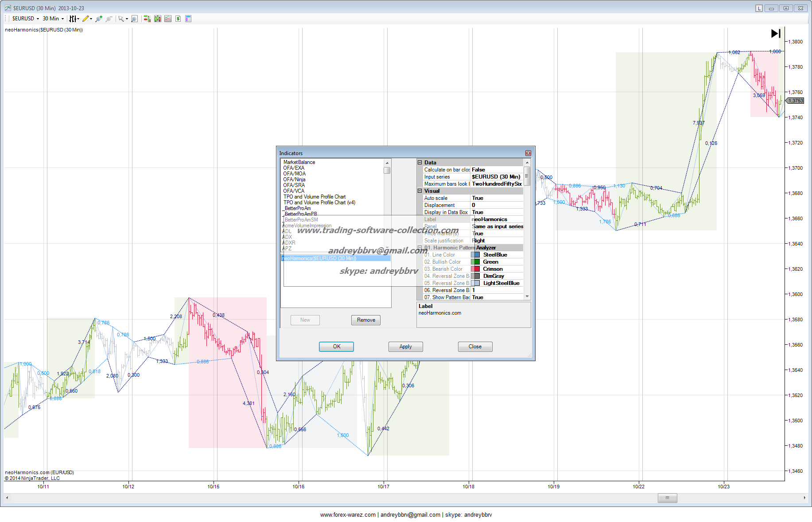
Task: Click the zoom frame magnifier icon
Action: point(134,19)
